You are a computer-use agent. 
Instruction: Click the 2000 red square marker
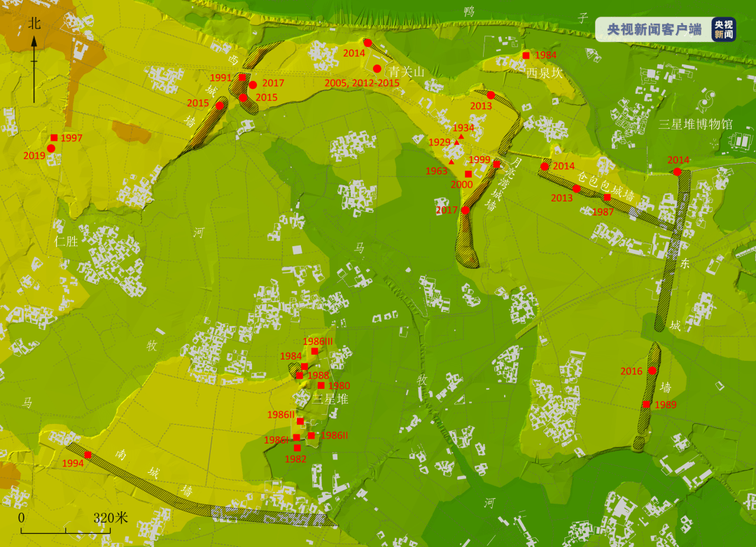(468, 173)
